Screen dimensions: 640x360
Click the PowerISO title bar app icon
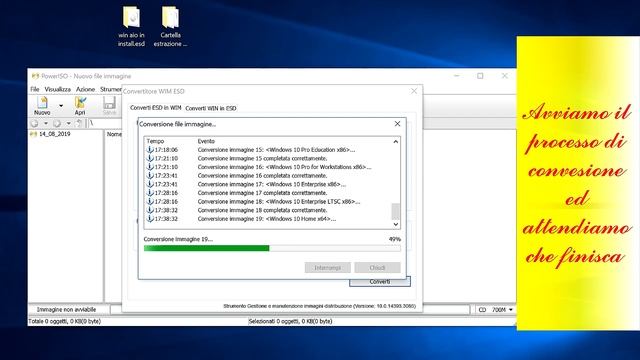pos(35,76)
